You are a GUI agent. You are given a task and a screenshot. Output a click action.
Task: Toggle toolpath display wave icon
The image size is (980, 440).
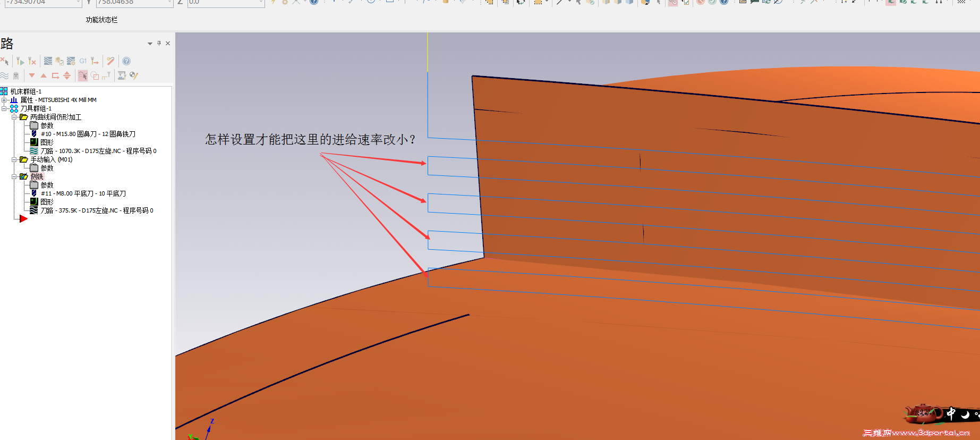[5, 75]
